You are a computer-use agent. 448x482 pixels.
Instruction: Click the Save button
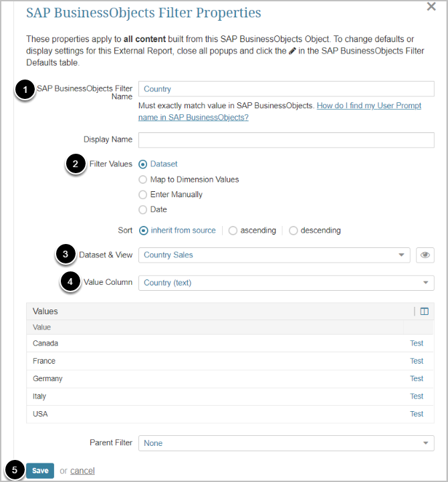click(x=40, y=471)
